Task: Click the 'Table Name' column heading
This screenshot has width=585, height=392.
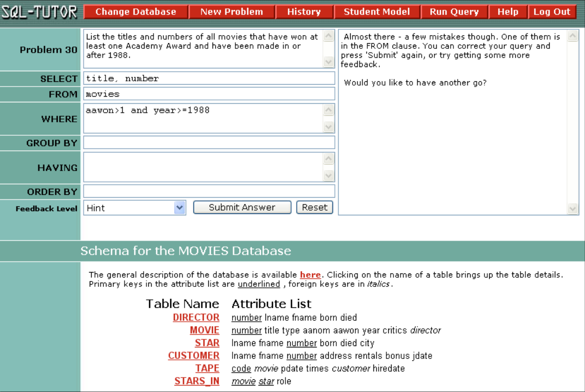Action: 182,304
